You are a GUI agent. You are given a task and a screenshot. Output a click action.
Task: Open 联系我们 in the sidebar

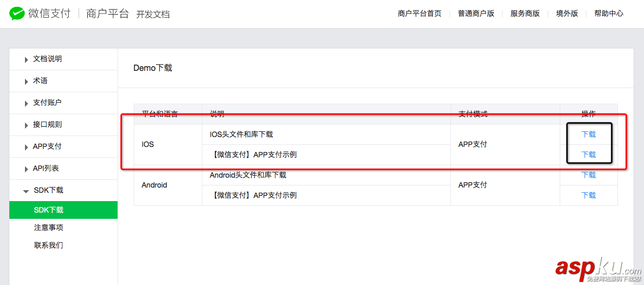49,245
